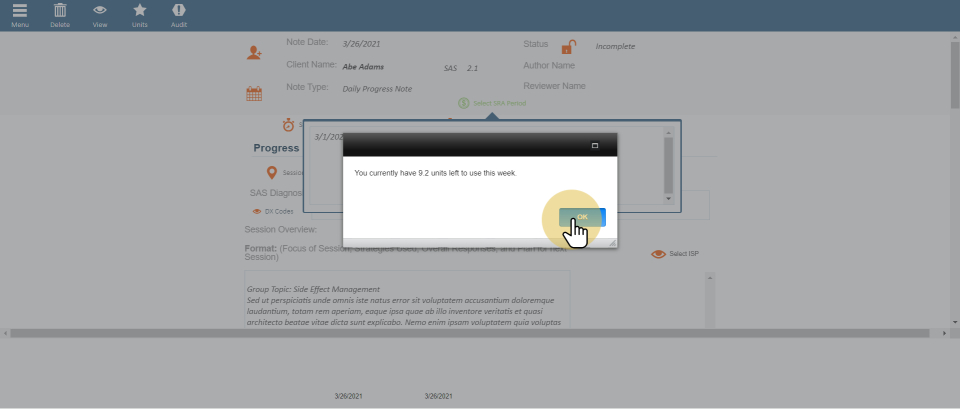Click Select ISP eye icon
The width and height of the screenshot is (960, 410).
(658, 254)
